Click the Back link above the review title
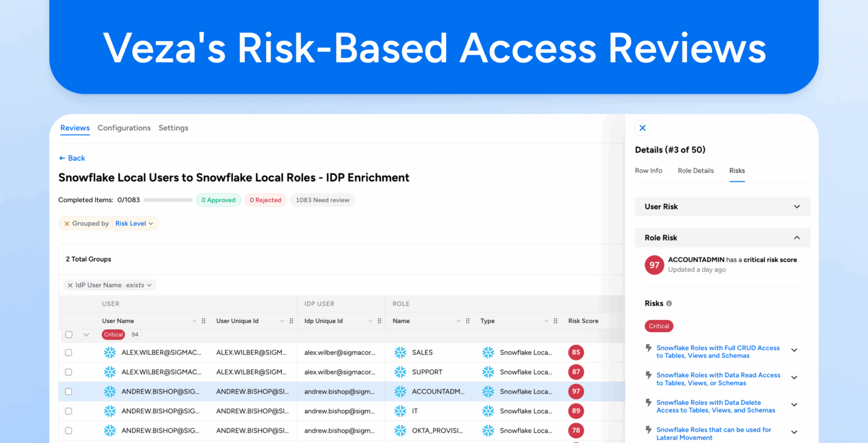868x443 pixels. [x=72, y=158]
